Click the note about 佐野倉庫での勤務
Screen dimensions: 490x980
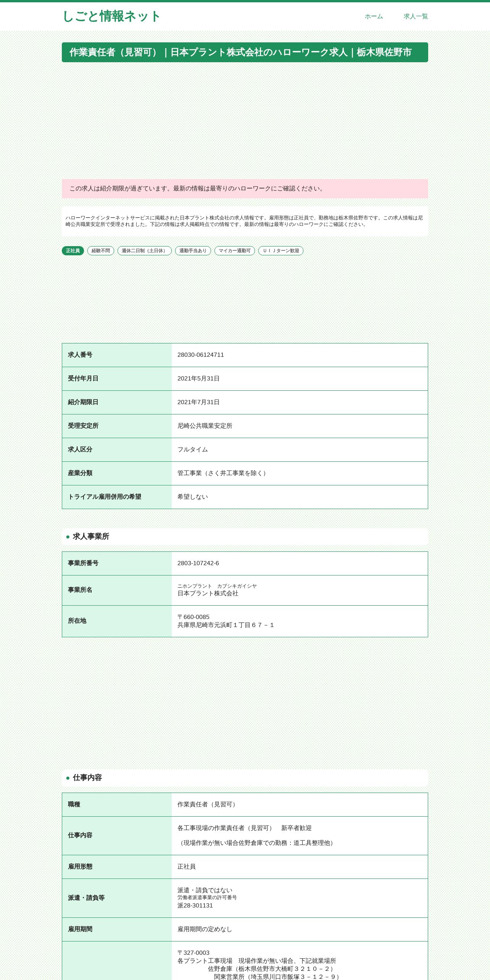coord(257,843)
